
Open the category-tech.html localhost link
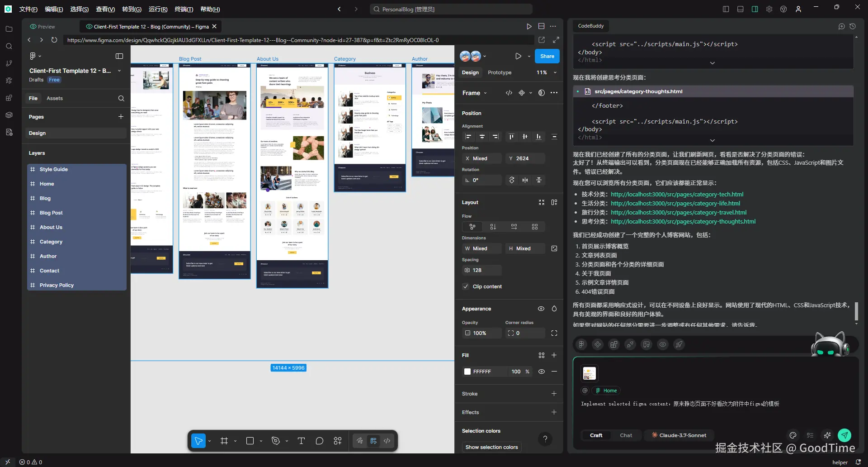tap(677, 194)
